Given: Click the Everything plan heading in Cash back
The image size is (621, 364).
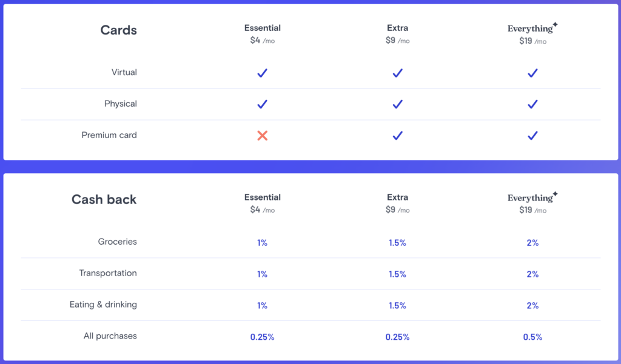Looking at the screenshot, I should point(531,198).
